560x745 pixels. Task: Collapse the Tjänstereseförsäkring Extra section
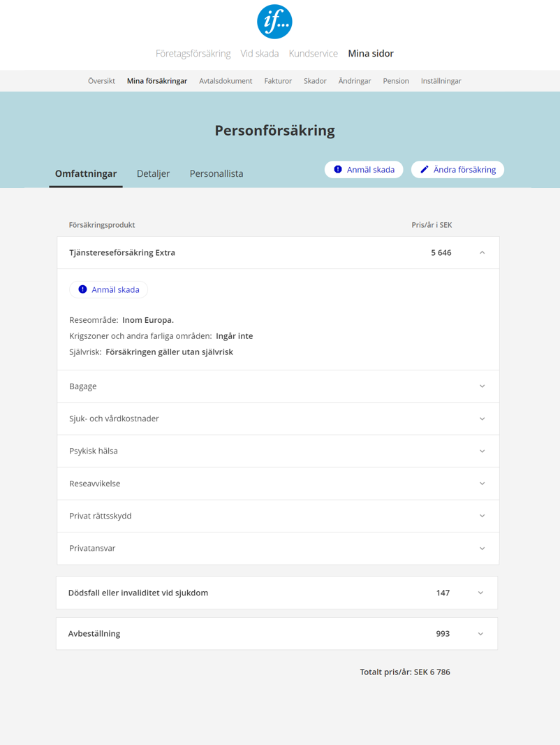tap(482, 253)
